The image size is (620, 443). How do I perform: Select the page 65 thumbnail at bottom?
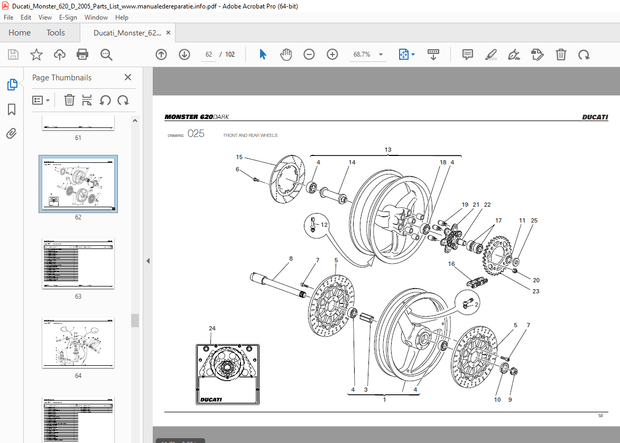click(78, 420)
